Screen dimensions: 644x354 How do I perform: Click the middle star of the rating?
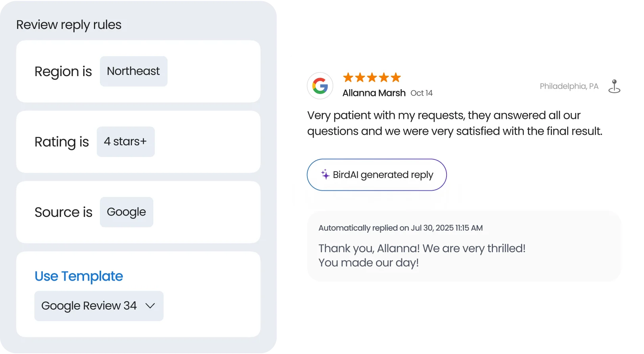(372, 77)
